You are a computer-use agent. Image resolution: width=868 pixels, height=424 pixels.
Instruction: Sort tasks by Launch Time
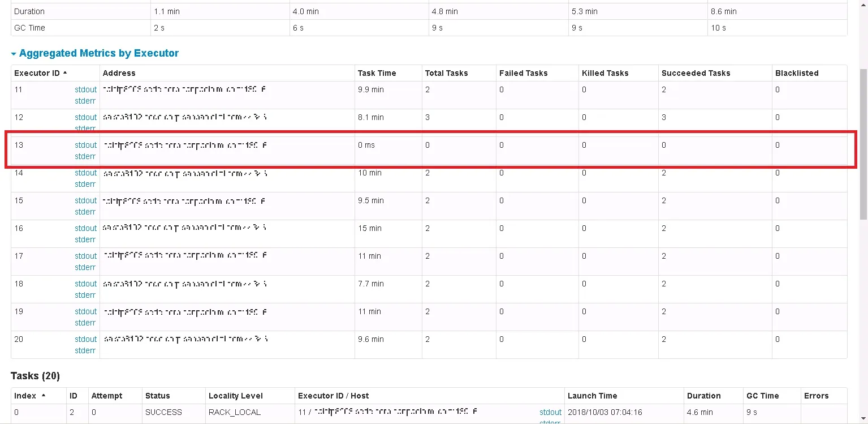tap(592, 396)
